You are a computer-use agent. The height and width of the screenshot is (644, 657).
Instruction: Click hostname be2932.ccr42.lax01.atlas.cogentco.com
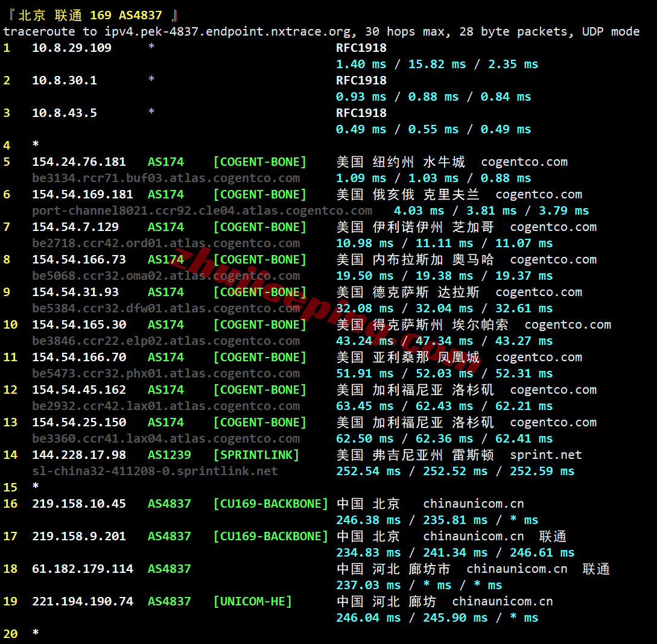166,406
